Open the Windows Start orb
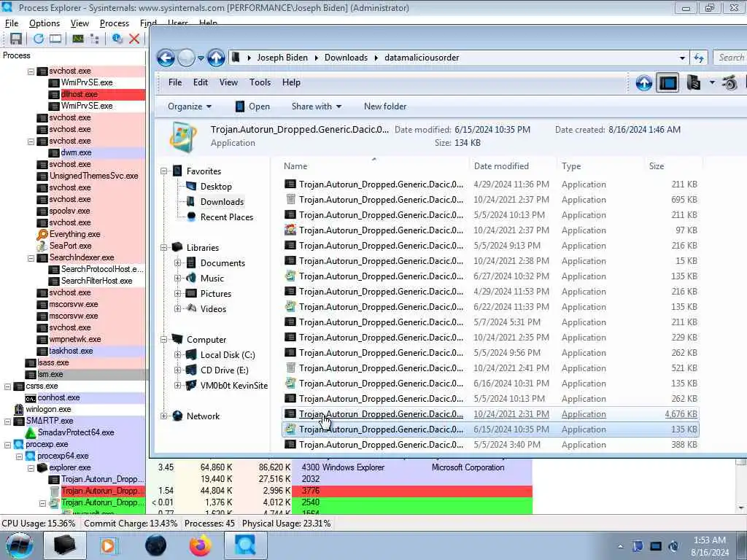This screenshot has width=747, height=560. [20, 545]
